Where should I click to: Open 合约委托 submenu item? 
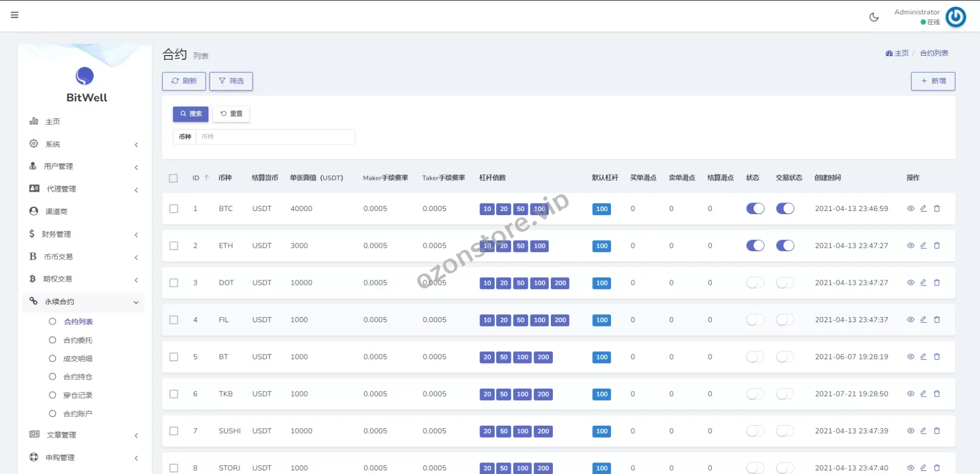pyautogui.click(x=78, y=340)
